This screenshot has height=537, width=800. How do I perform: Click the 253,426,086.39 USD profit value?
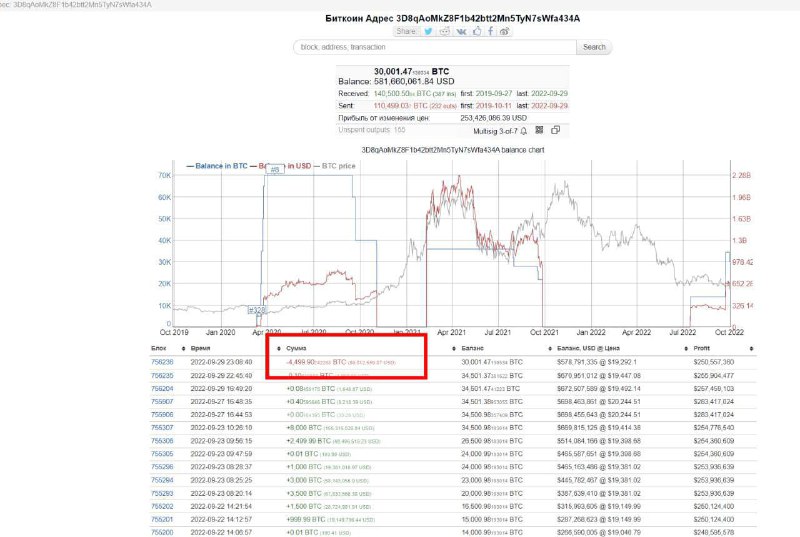coord(493,118)
